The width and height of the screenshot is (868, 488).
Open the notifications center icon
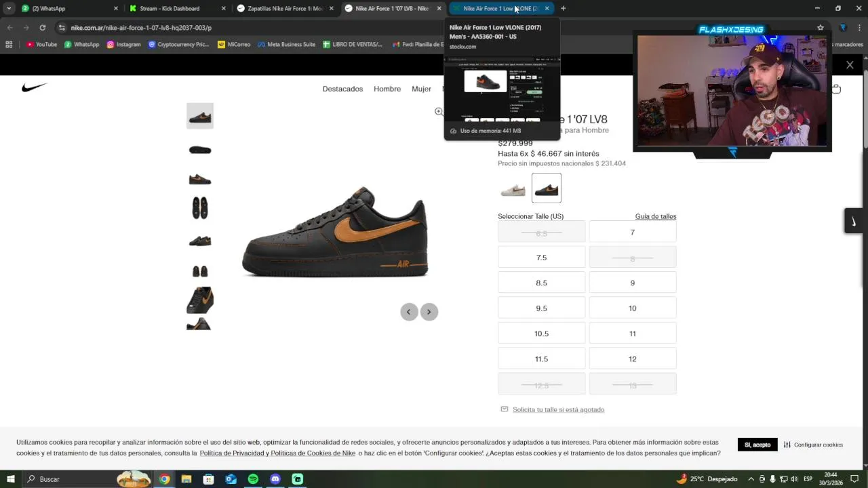854,479
